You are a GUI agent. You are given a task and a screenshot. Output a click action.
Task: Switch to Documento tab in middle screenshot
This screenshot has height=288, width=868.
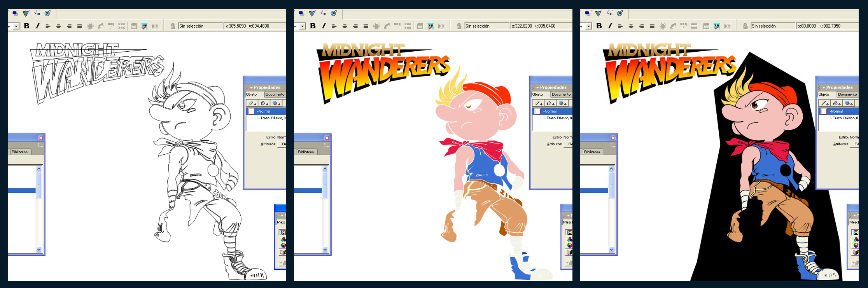pos(561,94)
